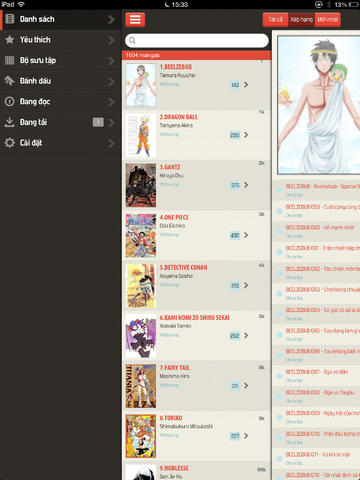Focus the manga search field
Viewport: 360px width, 480px height.
point(197,40)
